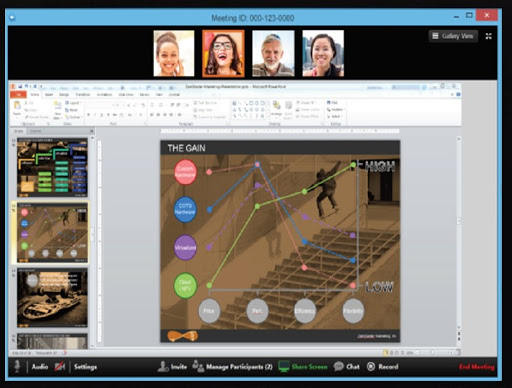512x388 pixels.
Task: Open the PowerPoint File tab
Action: (x=18, y=95)
